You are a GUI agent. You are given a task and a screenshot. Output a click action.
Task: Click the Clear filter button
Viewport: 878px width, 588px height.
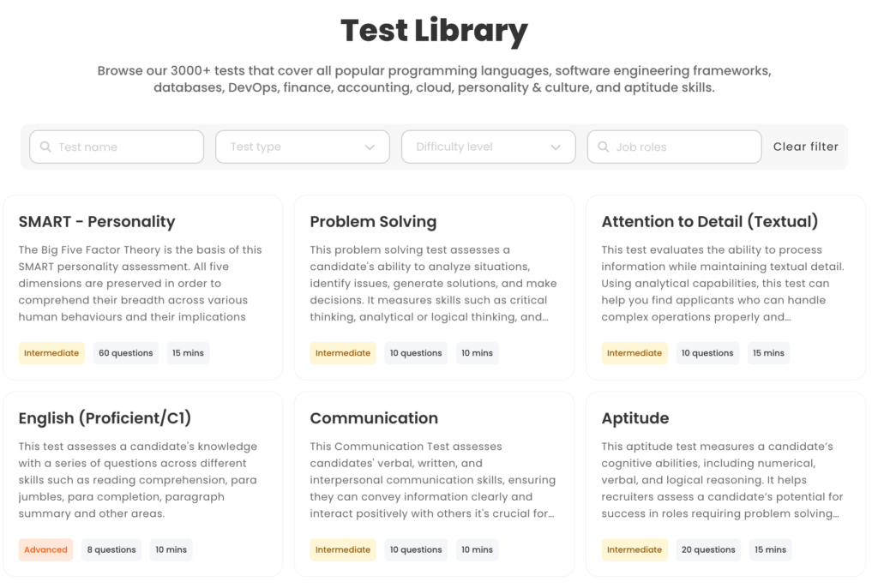[805, 147]
